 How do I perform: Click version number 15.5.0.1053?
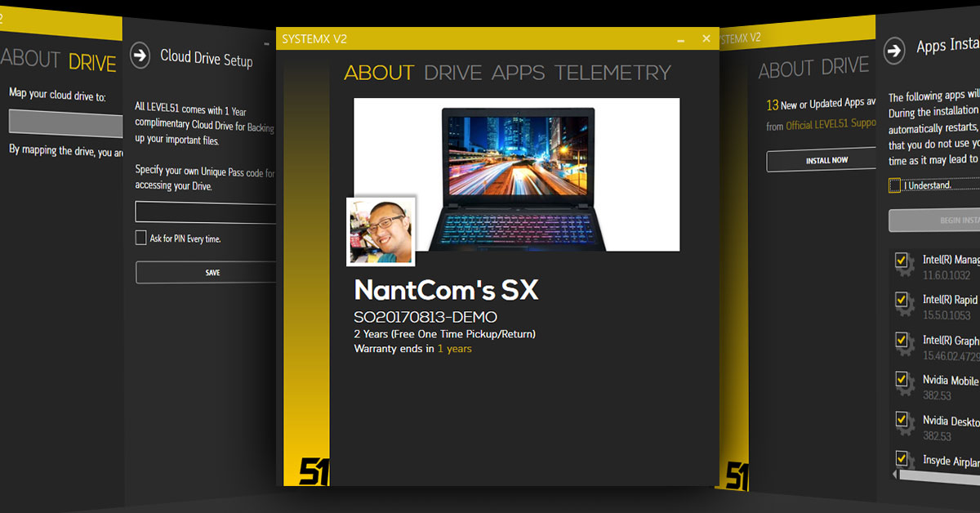point(947,315)
